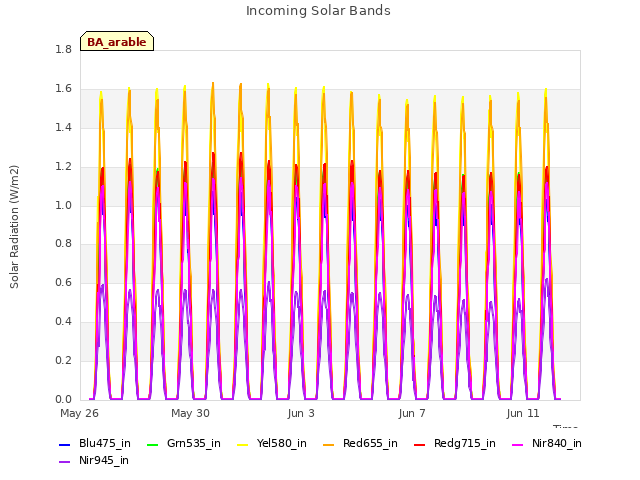The image size is (640, 480).
Task: Click the Grn535_in green legend swatch
Action: [152, 444]
